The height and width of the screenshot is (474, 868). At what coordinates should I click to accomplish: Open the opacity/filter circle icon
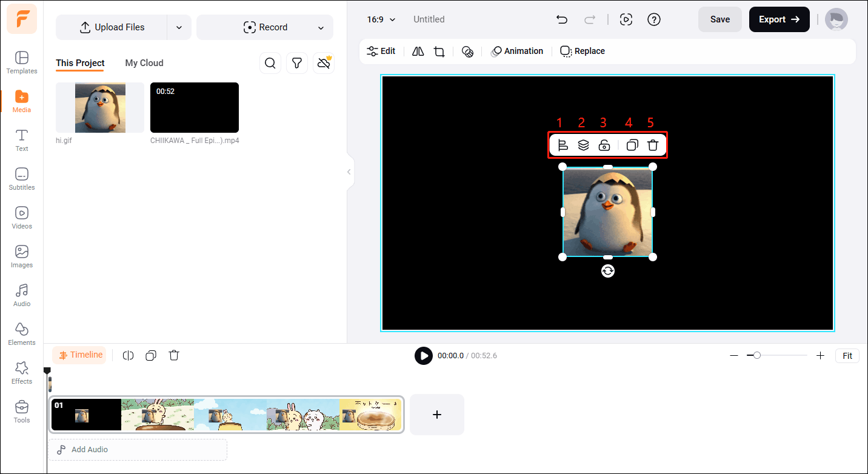pyautogui.click(x=467, y=52)
